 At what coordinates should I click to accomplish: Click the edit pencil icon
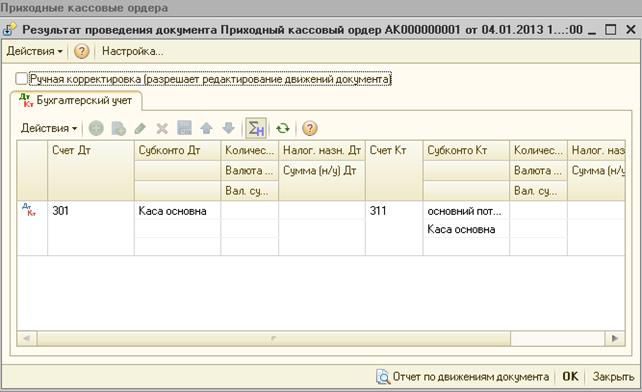coord(140,128)
